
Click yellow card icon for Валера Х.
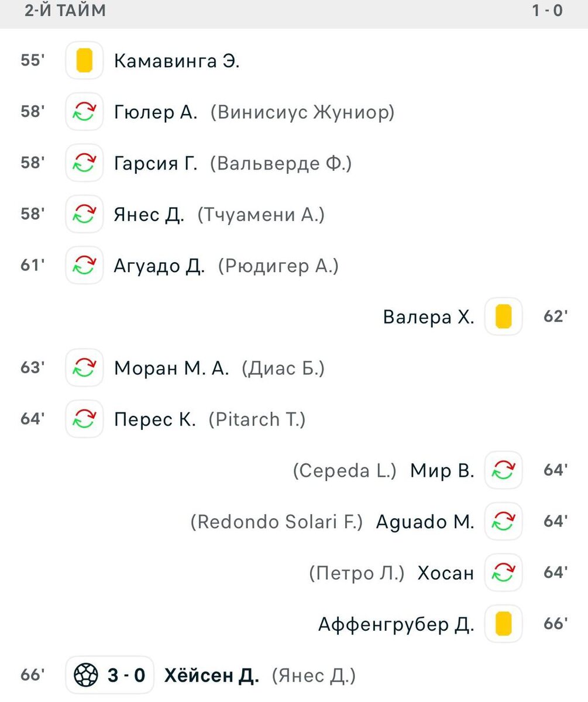pyautogui.click(x=503, y=316)
